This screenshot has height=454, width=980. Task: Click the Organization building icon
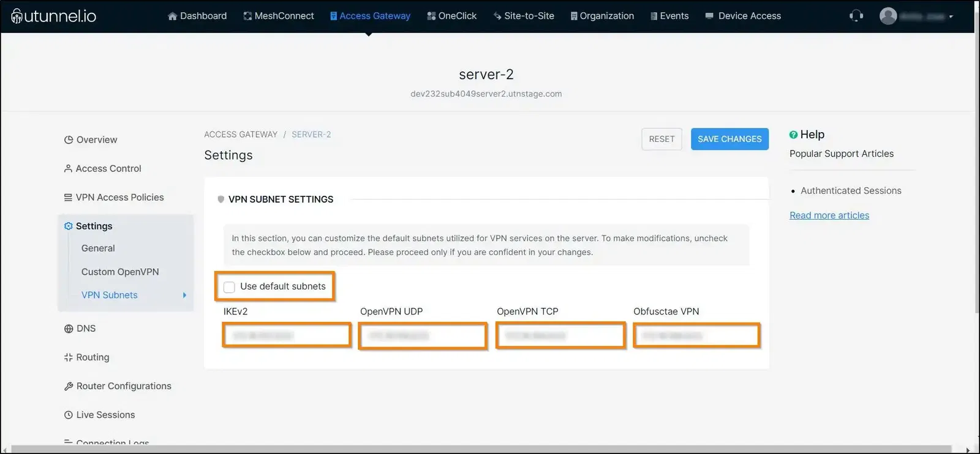click(574, 16)
